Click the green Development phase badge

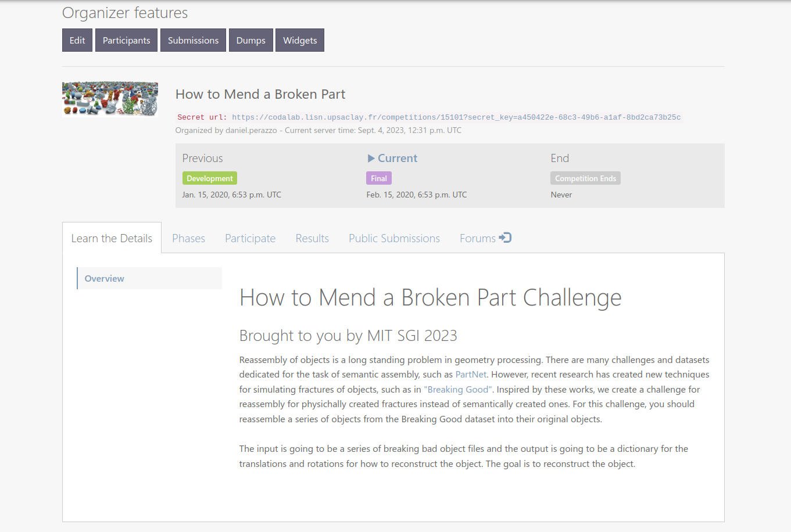(209, 178)
